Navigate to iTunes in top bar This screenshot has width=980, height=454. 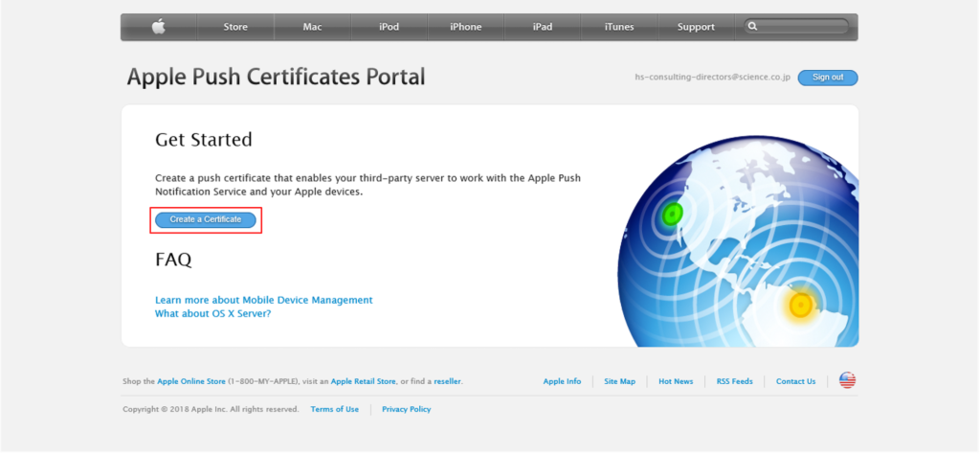click(x=619, y=27)
